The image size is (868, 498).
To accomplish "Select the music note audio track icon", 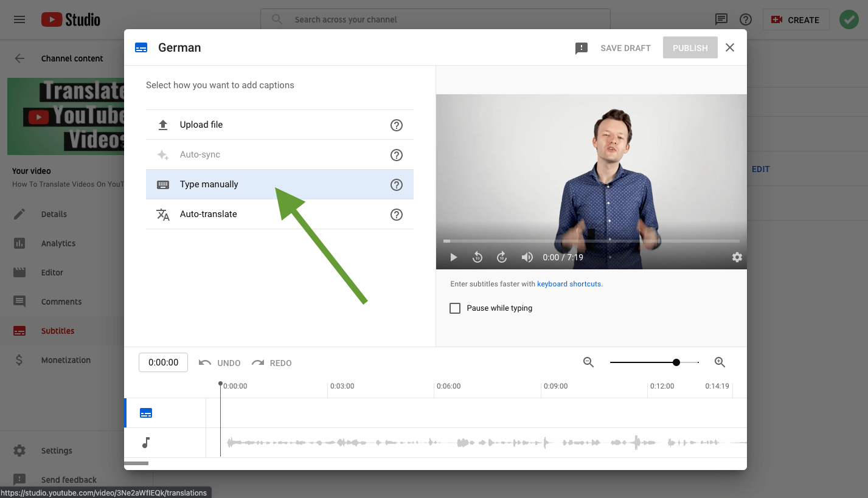I will [x=146, y=442].
